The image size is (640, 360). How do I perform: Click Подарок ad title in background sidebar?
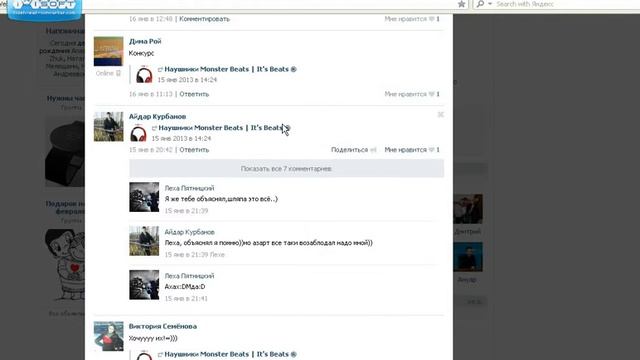tap(65, 207)
